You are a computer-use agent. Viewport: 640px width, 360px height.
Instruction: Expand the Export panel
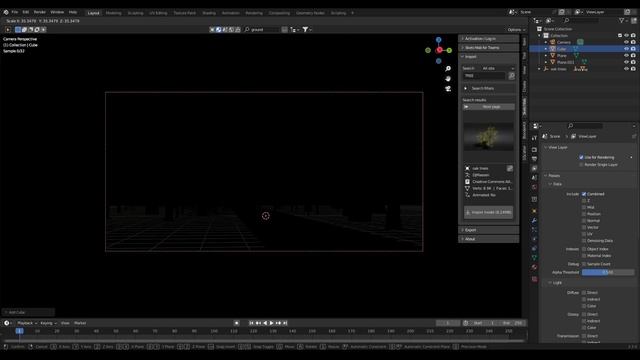point(489,230)
